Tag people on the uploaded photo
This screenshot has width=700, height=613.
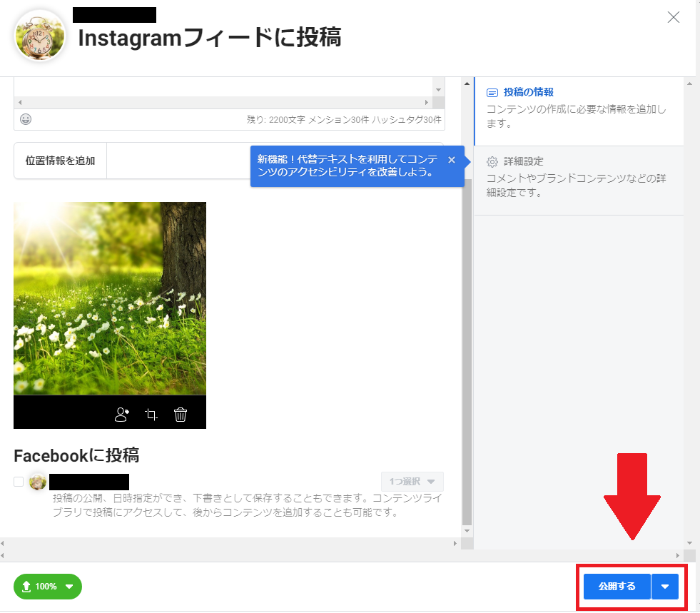pos(122,415)
